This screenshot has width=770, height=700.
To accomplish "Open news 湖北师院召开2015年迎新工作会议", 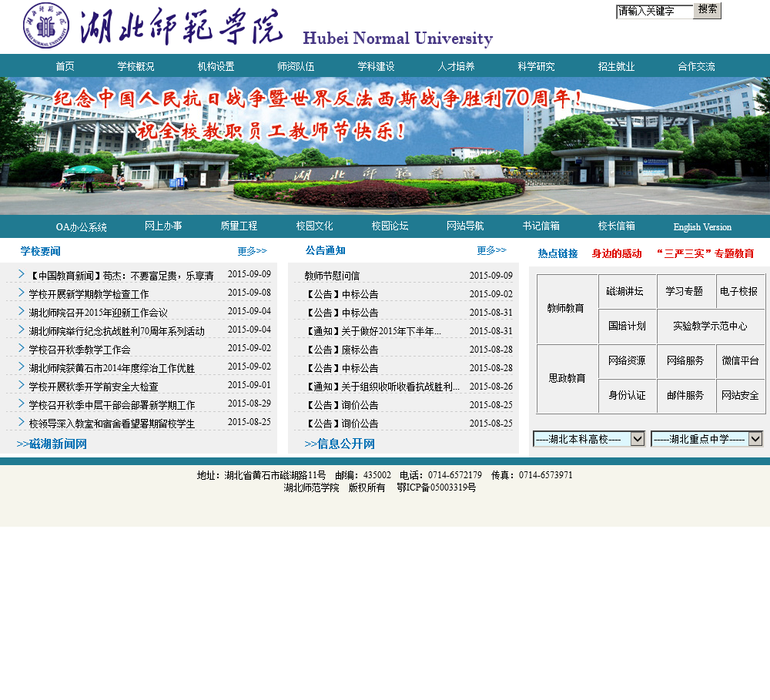I will click(x=99, y=313).
